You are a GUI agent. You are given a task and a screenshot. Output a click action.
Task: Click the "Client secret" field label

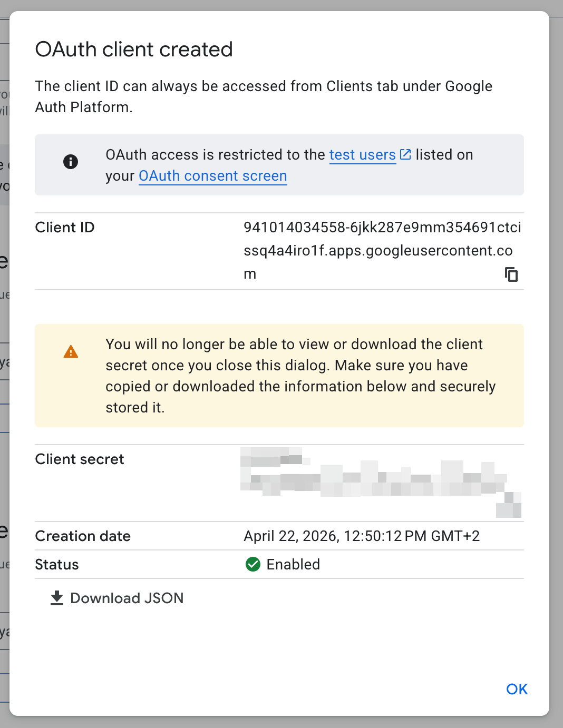(x=80, y=459)
